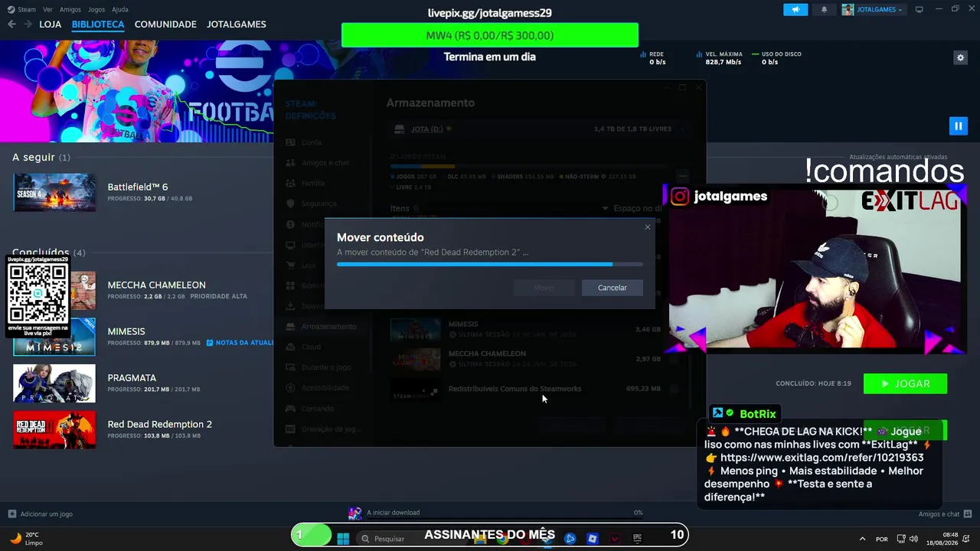Open the Battlefield 6 download thumbnail

pyautogui.click(x=54, y=192)
